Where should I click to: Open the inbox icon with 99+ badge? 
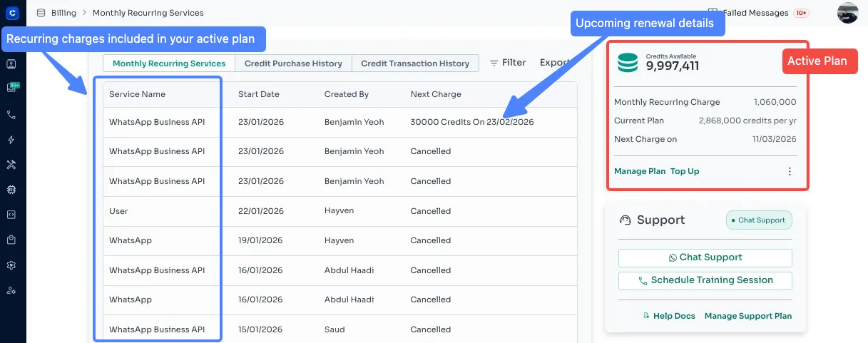point(11,88)
